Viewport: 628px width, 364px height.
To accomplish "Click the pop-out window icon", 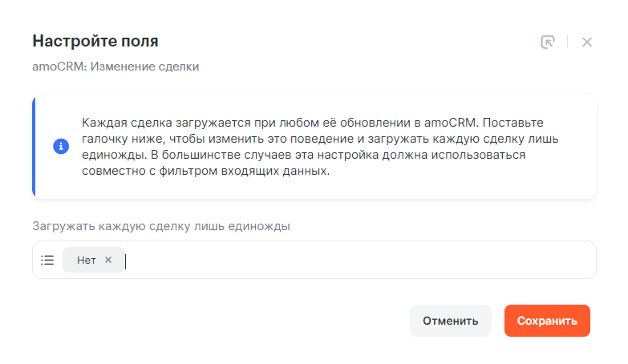I will (x=548, y=42).
